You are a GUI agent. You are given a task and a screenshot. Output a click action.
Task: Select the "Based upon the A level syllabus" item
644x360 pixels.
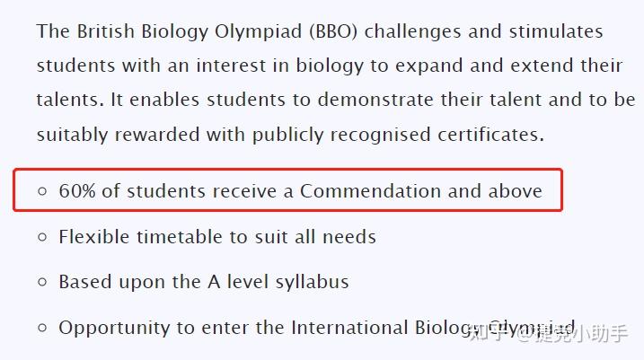(204, 282)
